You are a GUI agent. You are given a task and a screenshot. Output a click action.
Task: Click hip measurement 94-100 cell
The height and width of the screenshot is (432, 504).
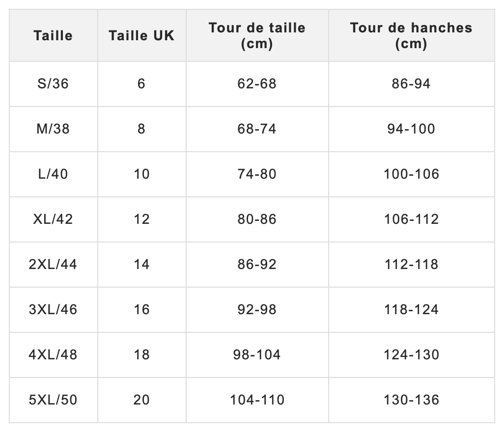[412, 129]
